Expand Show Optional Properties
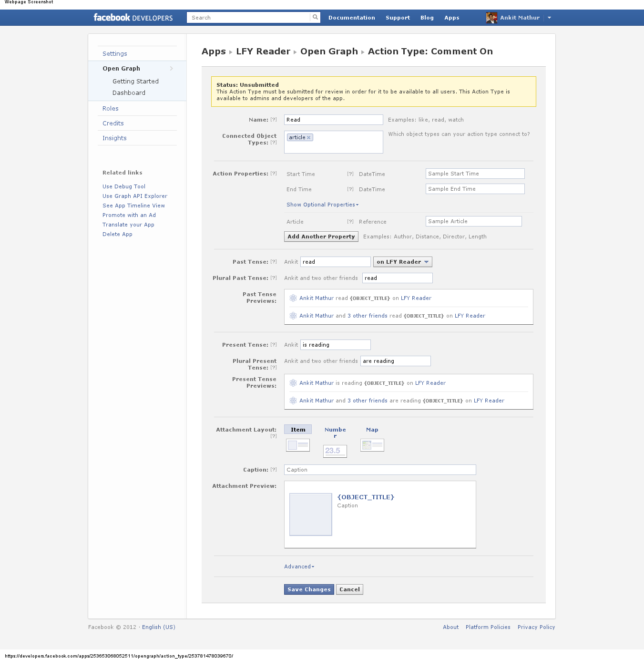 point(322,205)
